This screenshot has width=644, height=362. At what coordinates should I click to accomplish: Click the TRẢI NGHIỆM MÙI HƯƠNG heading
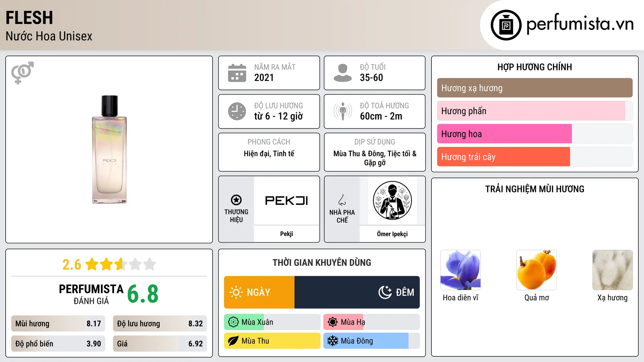click(535, 189)
